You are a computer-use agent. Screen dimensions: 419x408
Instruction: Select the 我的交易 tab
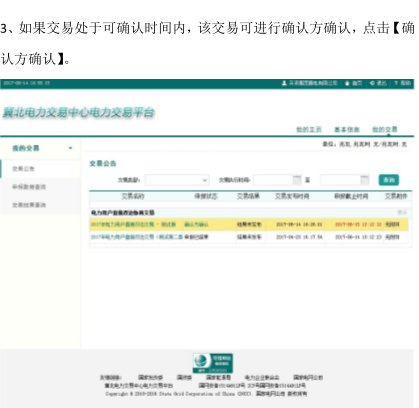[x=385, y=129]
